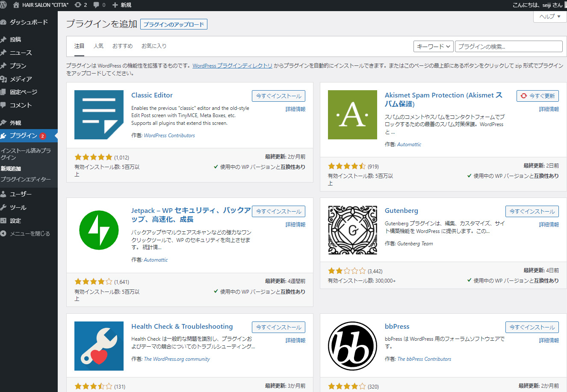This screenshot has width=567, height=392.
Task: Open the メディア sidebar menu
Action: point(29,79)
